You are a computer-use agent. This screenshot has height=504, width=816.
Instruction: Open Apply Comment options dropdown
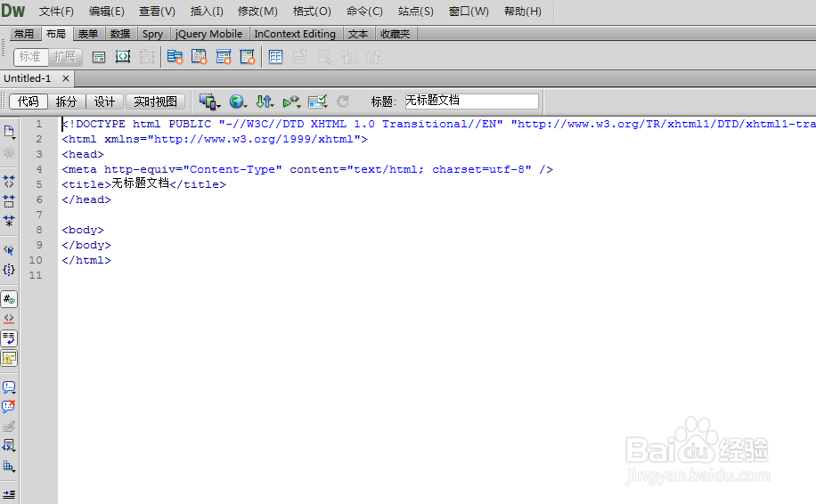click(x=9, y=387)
